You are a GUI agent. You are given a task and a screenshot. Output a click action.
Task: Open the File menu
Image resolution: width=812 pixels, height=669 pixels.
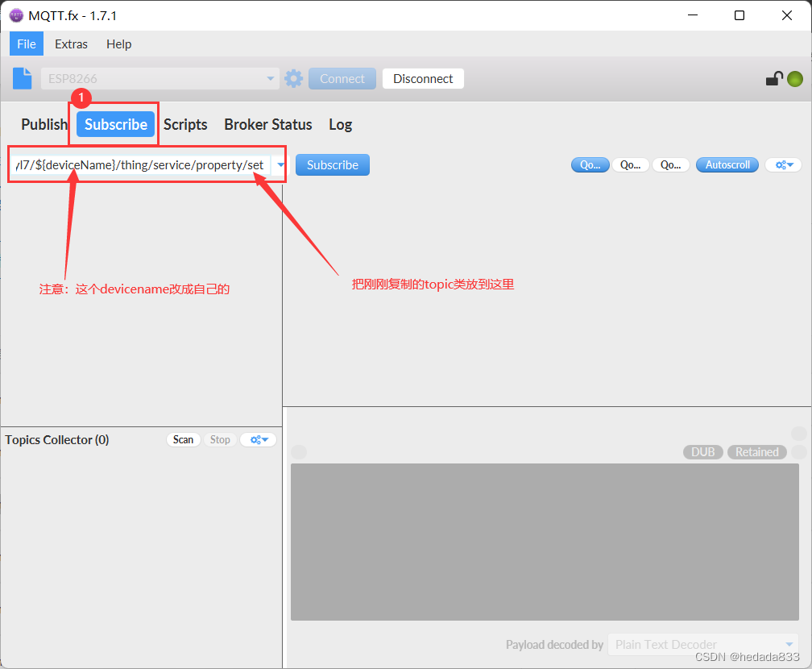tap(27, 44)
